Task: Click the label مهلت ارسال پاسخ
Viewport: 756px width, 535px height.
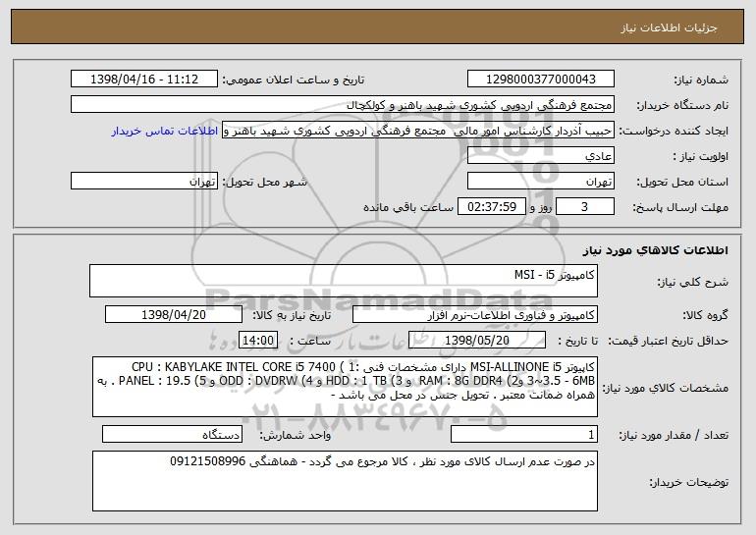Action: tap(680, 207)
